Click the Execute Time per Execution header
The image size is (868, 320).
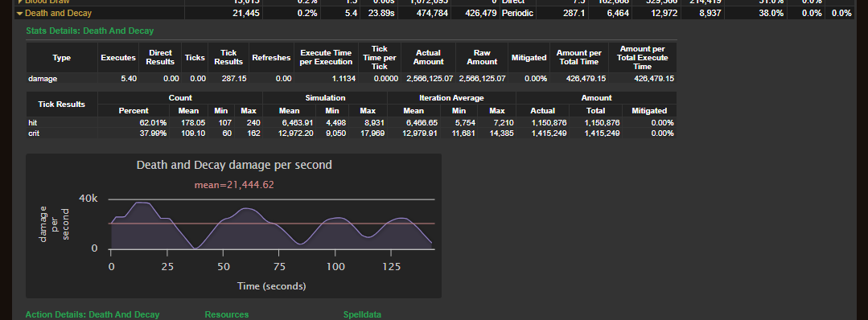326,58
